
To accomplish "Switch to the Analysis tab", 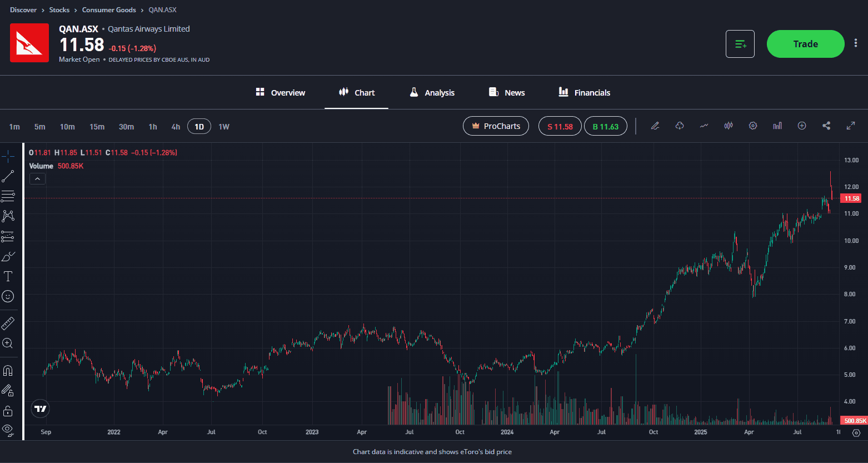I will click(432, 92).
